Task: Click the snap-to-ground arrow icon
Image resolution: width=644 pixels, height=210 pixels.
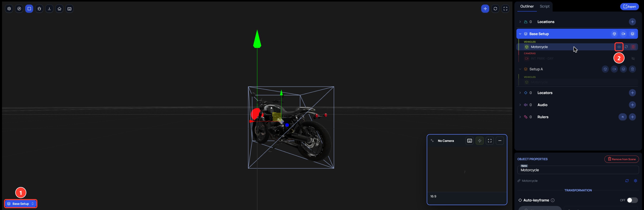Action: pos(49,9)
